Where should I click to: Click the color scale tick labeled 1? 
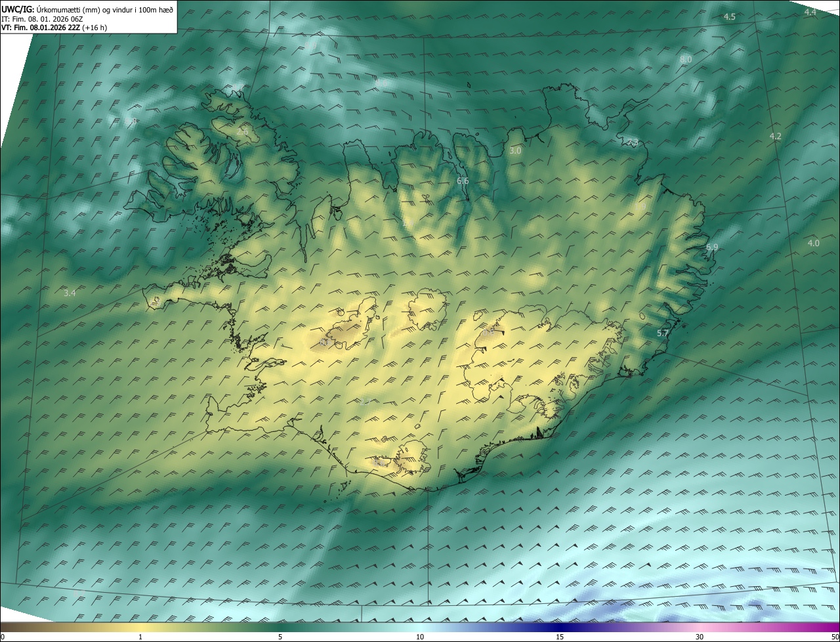click(x=140, y=637)
